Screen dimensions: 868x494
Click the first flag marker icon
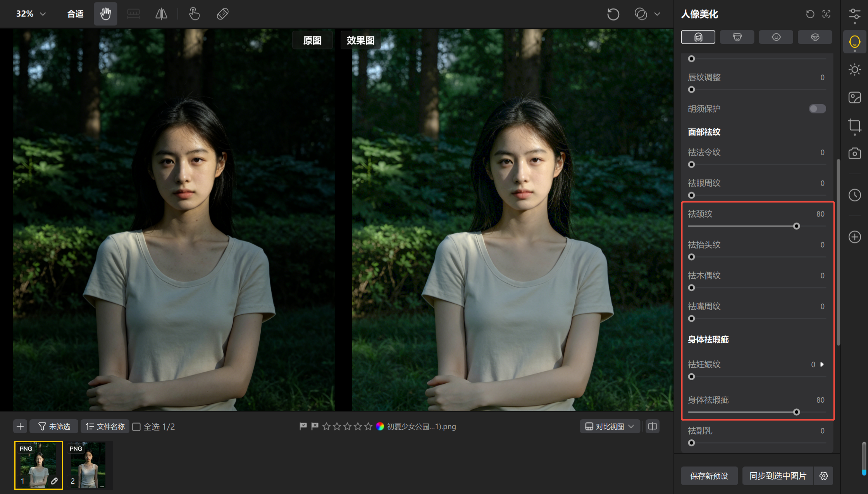tap(303, 426)
